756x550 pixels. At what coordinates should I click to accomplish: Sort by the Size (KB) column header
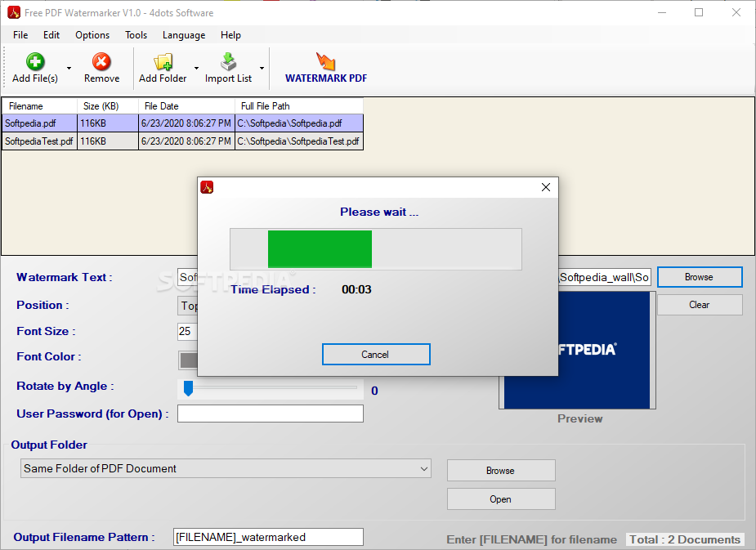tap(108, 106)
